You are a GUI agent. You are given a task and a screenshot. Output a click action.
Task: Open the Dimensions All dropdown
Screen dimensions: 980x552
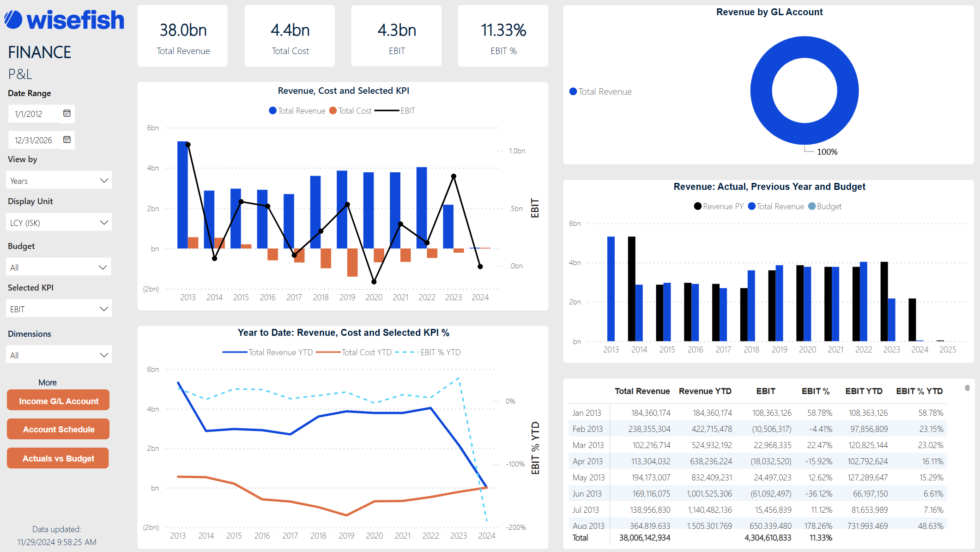tap(59, 355)
